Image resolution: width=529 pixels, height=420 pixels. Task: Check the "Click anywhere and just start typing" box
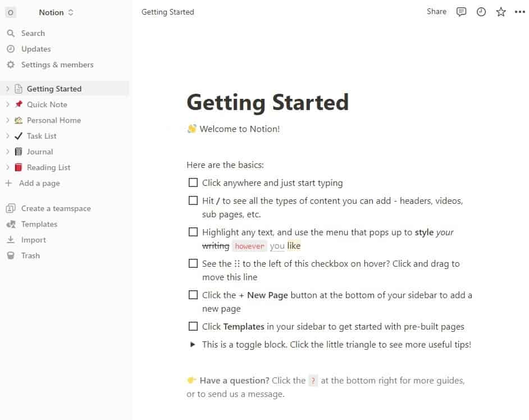point(193,182)
